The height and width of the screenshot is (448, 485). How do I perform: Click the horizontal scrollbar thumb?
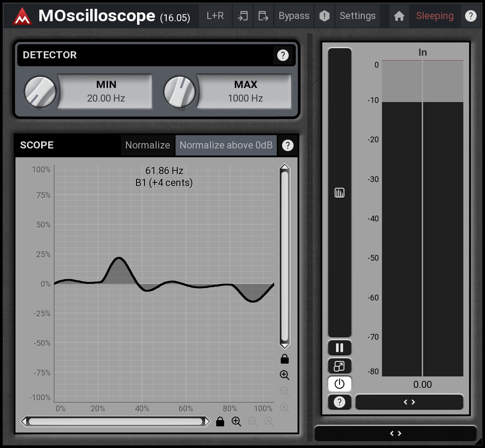click(115, 421)
